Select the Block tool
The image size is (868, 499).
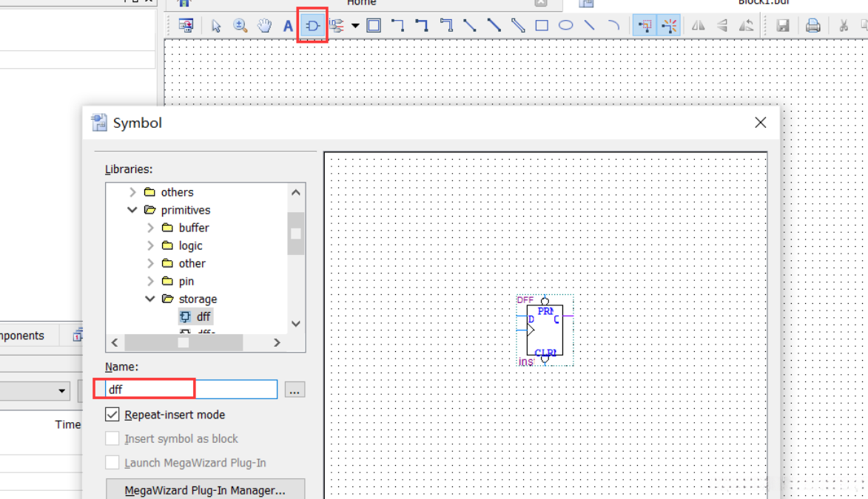(x=374, y=25)
